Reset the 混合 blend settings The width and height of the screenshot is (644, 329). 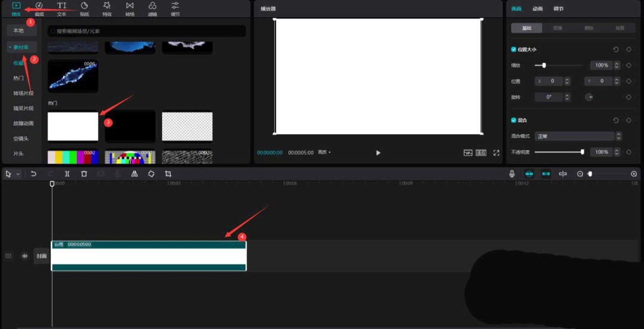point(615,120)
